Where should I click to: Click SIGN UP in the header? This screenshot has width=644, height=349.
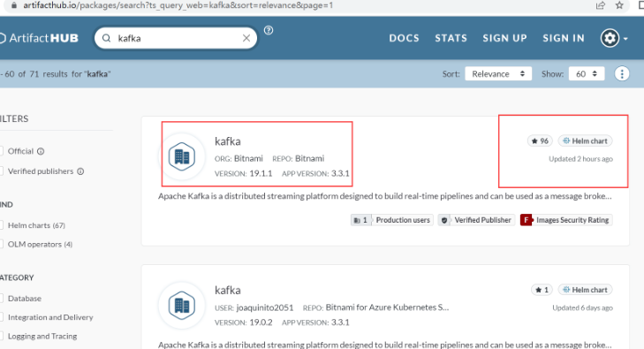(x=504, y=38)
